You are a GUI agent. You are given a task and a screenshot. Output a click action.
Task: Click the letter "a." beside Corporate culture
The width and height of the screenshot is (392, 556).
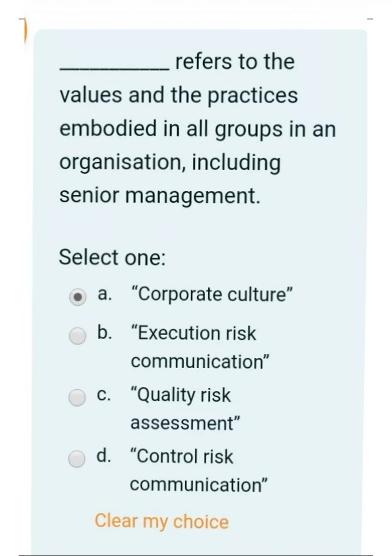pyautogui.click(x=105, y=294)
